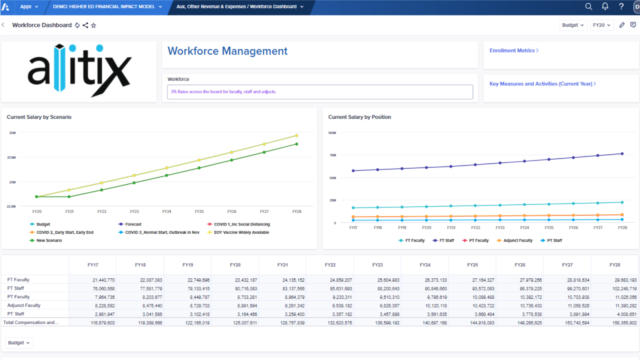The width and height of the screenshot is (640, 360).
Task: Select the FT Faculty row label in table
Action: [x=18, y=280]
